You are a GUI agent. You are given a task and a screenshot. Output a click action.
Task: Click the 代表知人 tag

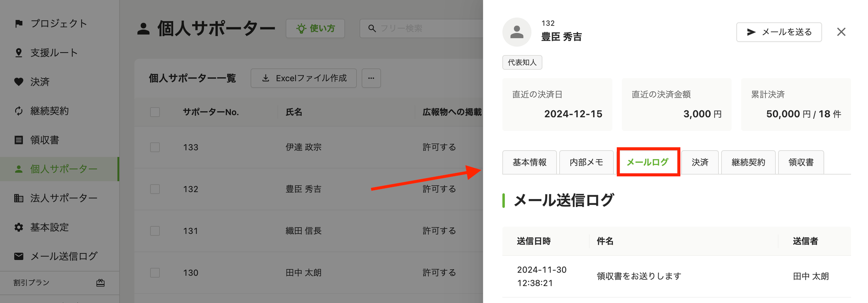point(522,62)
